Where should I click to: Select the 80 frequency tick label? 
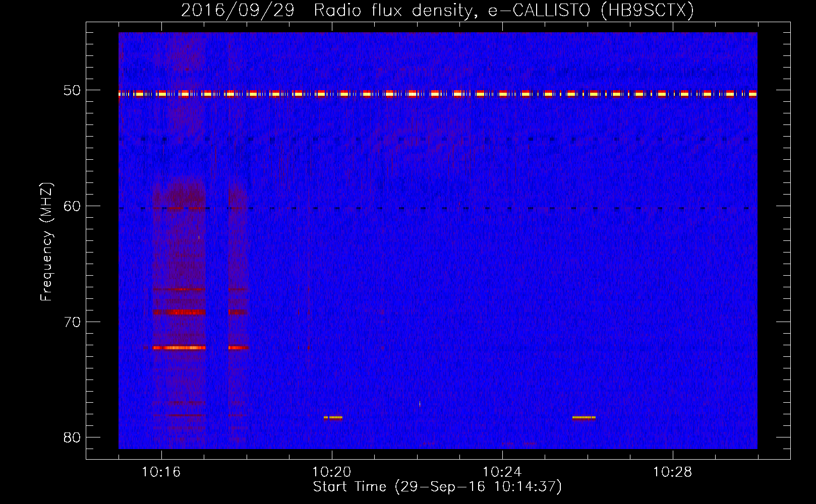[x=72, y=437]
